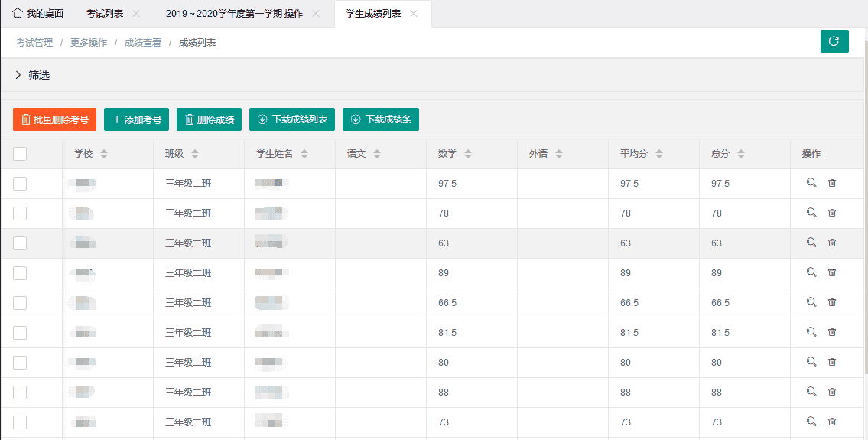Switch to the 我的桌面 tab
Screen dimensions: 868x440
tap(38, 14)
